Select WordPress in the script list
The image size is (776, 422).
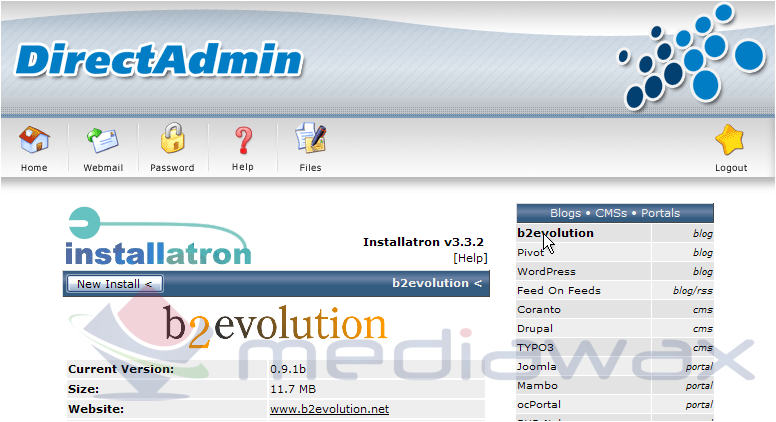[546, 272]
